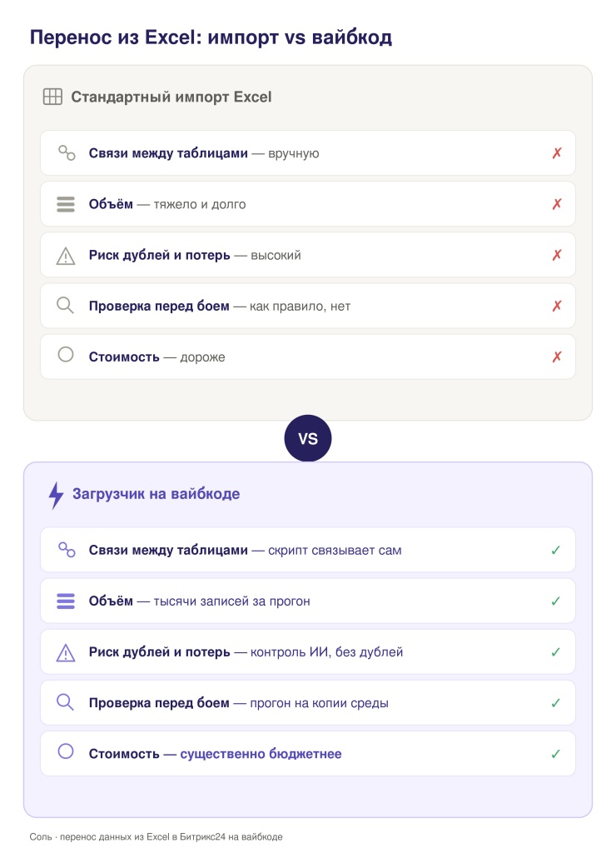The width and height of the screenshot is (616, 853).
Task: Click the table grid icon beside Стандартный импорт Excel
Action: click(x=52, y=97)
